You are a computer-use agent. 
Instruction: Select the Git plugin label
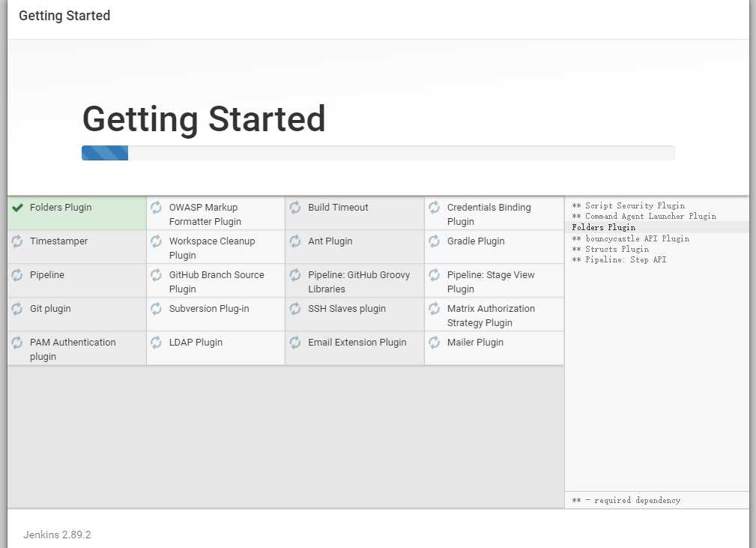[x=50, y=309]
